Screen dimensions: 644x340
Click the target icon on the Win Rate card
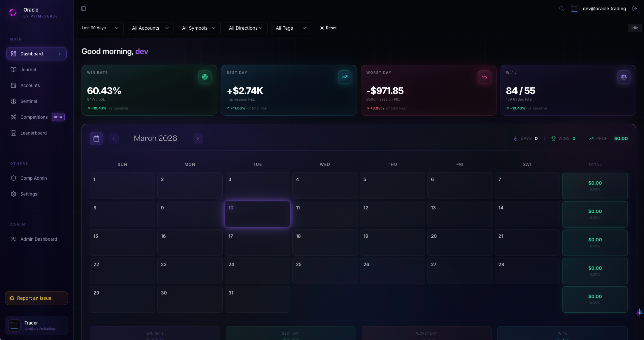pyautogui.click(x=205, y=77)
